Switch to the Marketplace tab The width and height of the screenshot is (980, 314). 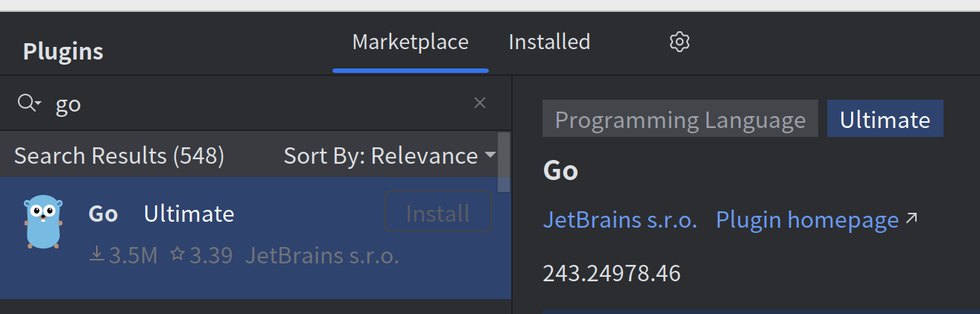coord(410,42)
